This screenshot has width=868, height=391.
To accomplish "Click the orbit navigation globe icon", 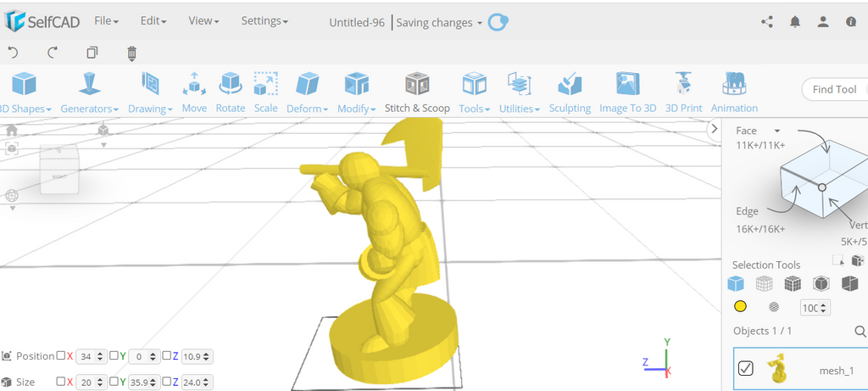I will 12,195.
